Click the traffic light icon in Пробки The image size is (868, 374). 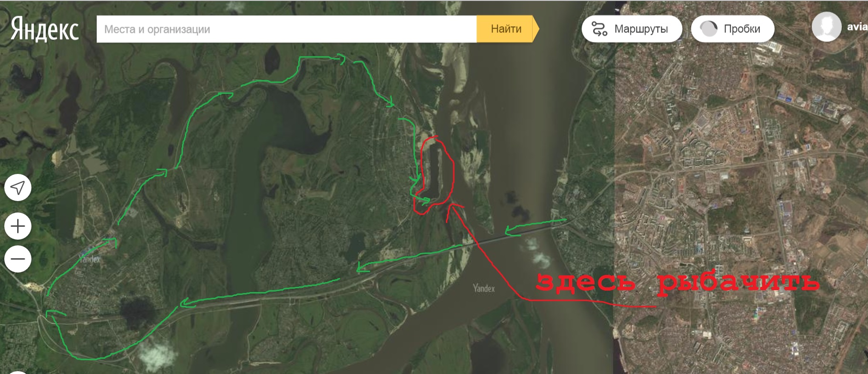click(x=708, y=29)
